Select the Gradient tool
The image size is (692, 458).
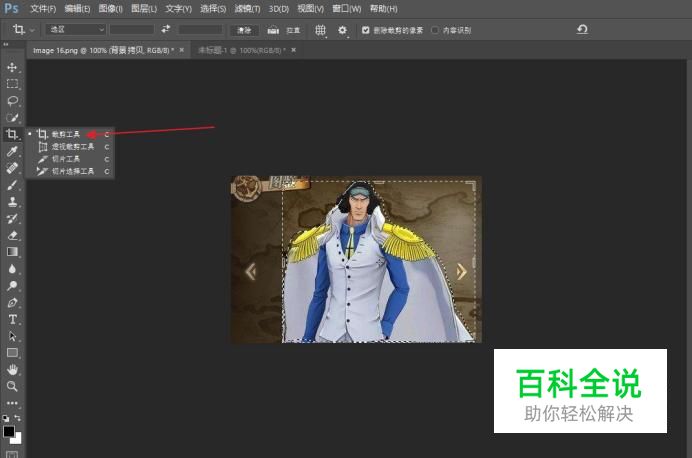coord(12,252)
